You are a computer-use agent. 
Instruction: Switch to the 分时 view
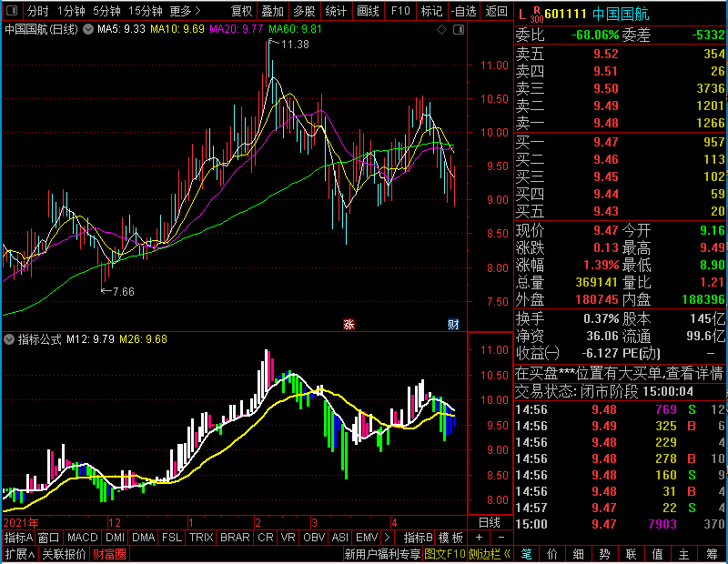pos(37,11)
